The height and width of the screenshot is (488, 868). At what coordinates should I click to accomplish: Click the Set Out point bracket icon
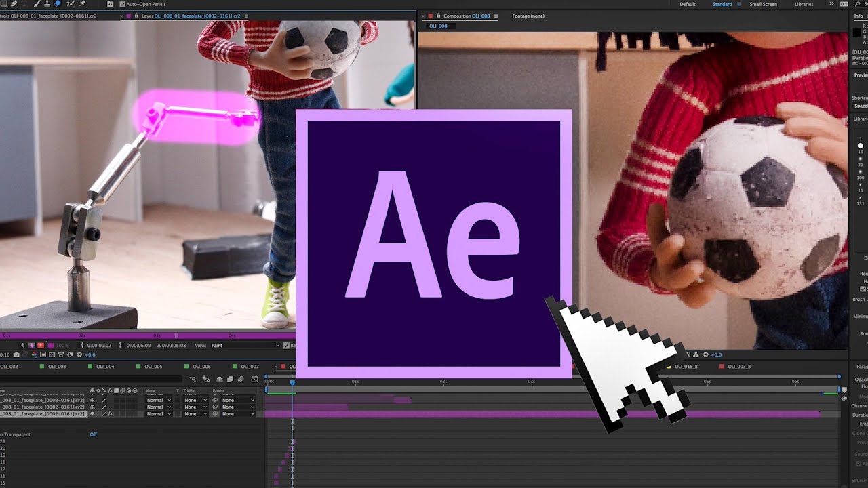[x=120, y=346]
